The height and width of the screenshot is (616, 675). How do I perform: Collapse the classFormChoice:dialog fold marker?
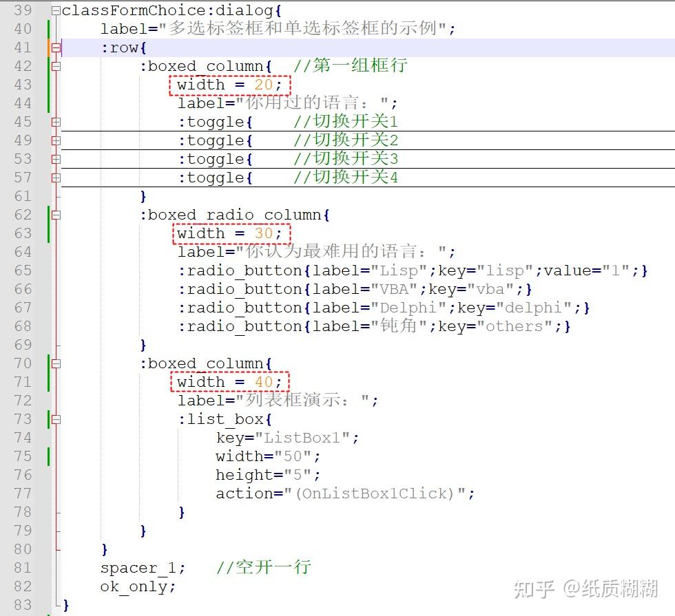tap(55, 10)
